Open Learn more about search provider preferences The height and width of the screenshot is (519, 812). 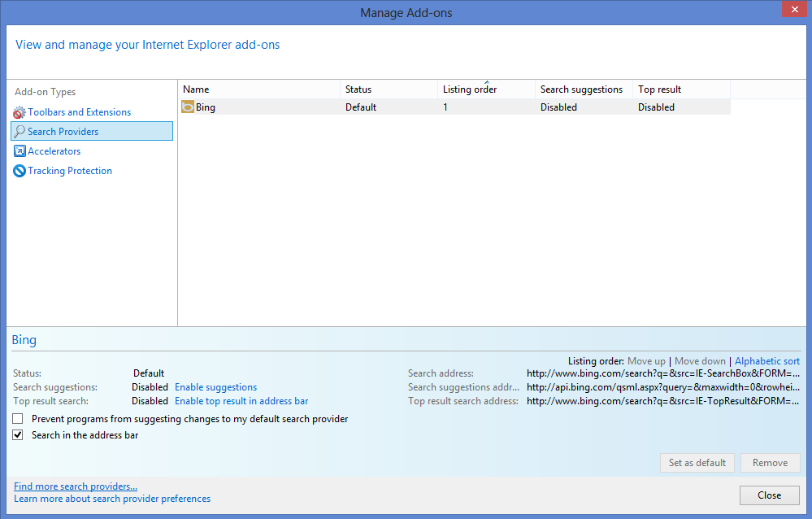coord(112,499)
